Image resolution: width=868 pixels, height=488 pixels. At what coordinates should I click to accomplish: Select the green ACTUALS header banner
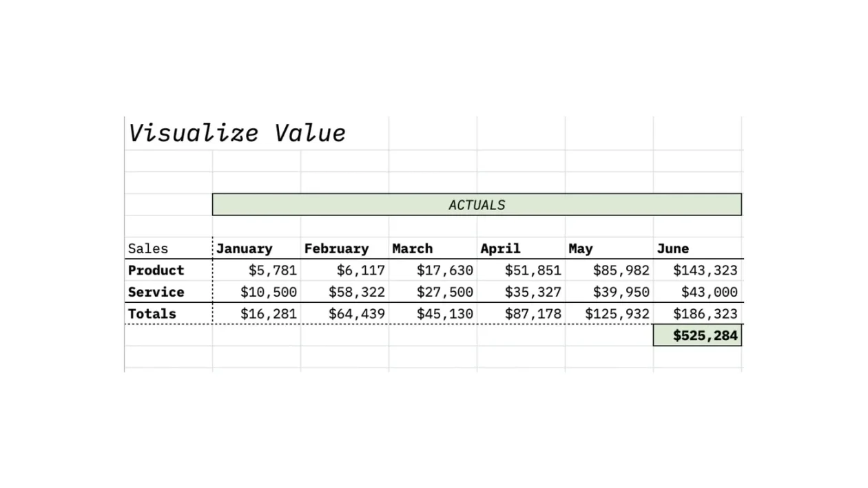point(477,204)
